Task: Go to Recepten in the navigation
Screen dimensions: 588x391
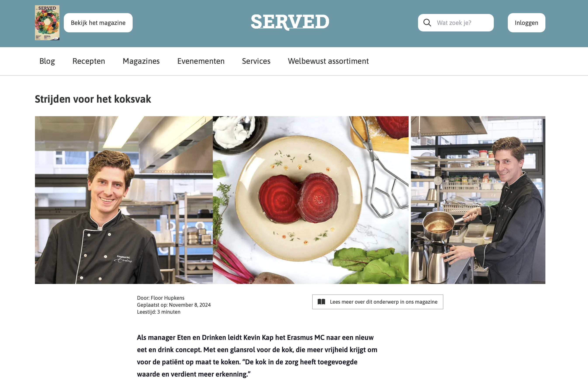Action: (88, 61)
